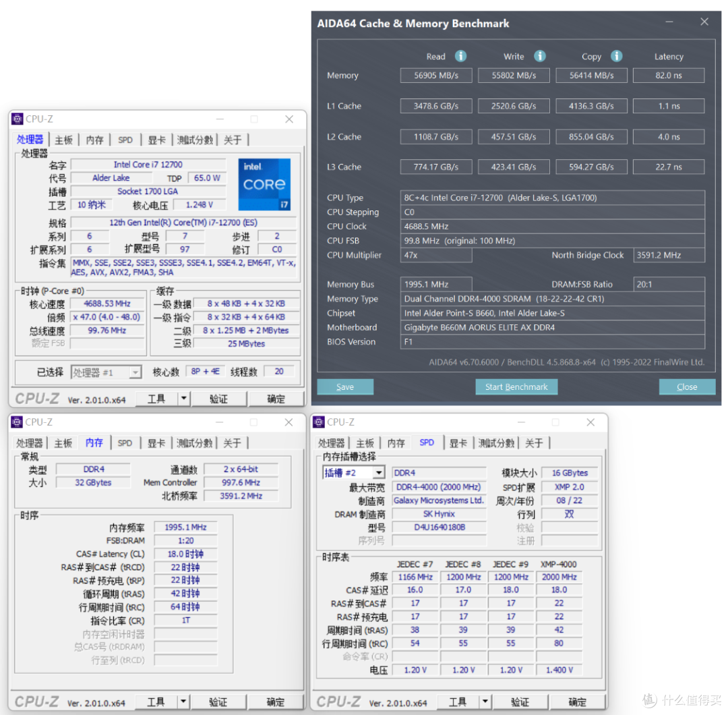Switch to 处理器 tab in memory CPU-Z window
This screenshot has height=715, width=728.
pos(29,442)
